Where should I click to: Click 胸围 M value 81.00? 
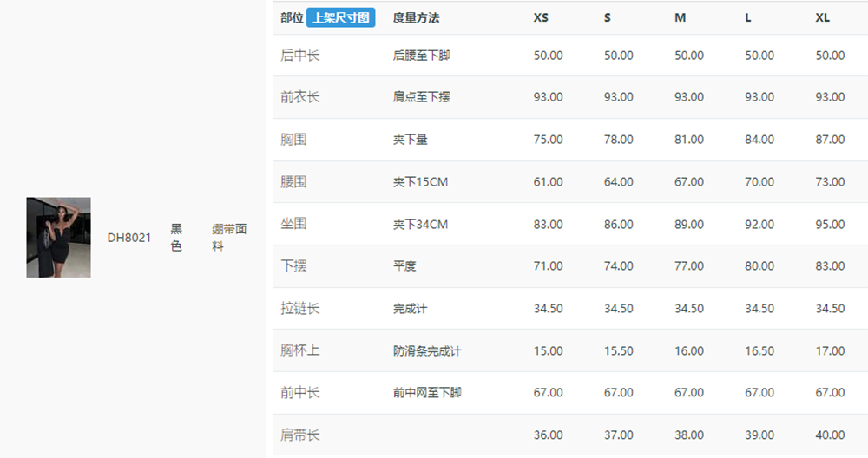point(689,140)
